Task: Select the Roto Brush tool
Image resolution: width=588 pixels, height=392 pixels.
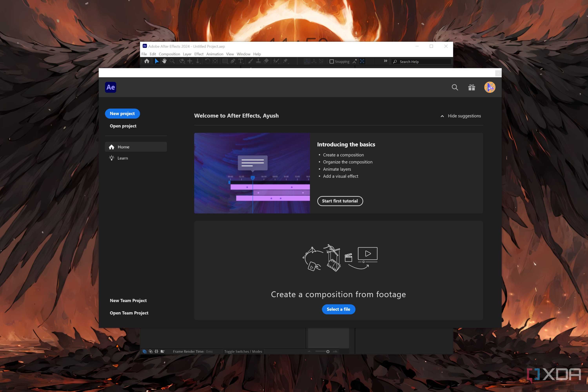Action: pyautogui.click(x=276, y=61)
